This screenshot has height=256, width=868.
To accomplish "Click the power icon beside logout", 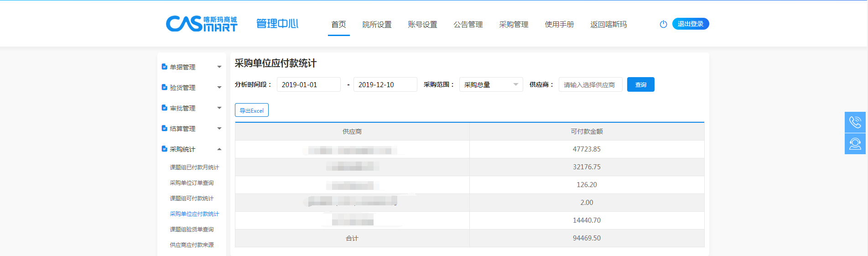I will click(663, 24).
